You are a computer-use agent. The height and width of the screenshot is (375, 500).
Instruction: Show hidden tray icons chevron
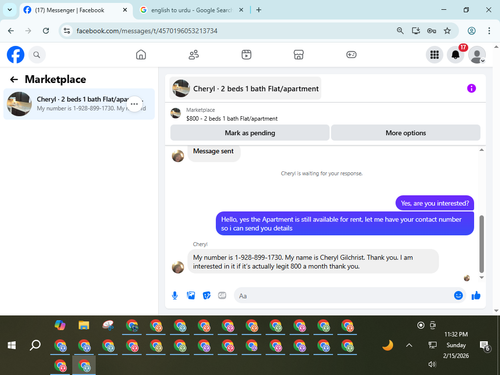pos(409,345)
